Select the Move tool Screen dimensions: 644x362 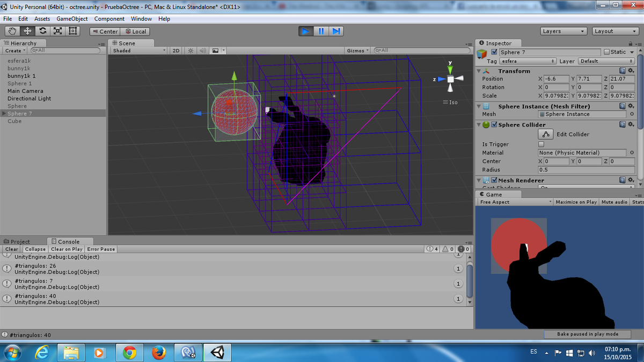(x=27, y=31)
